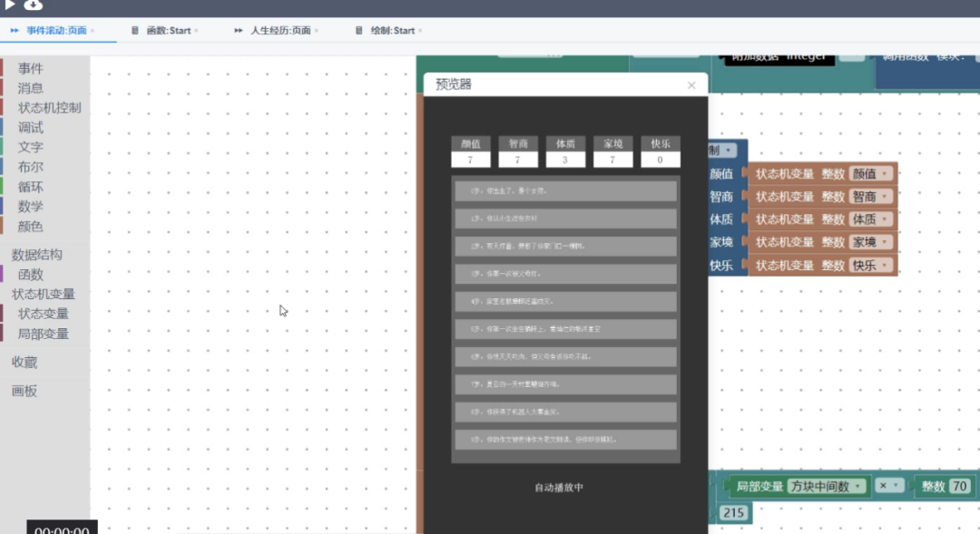
Task: Open the 收藏 category
Action: tap(24, 363)
